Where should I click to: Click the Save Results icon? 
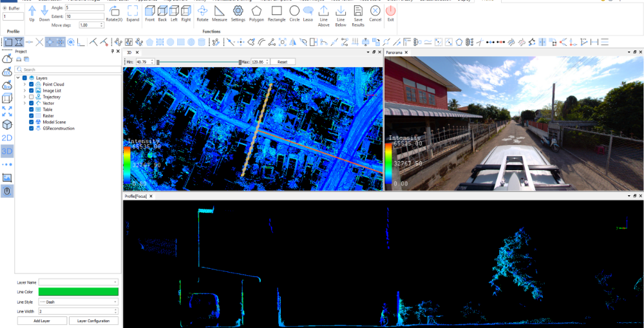coord(357,16)
